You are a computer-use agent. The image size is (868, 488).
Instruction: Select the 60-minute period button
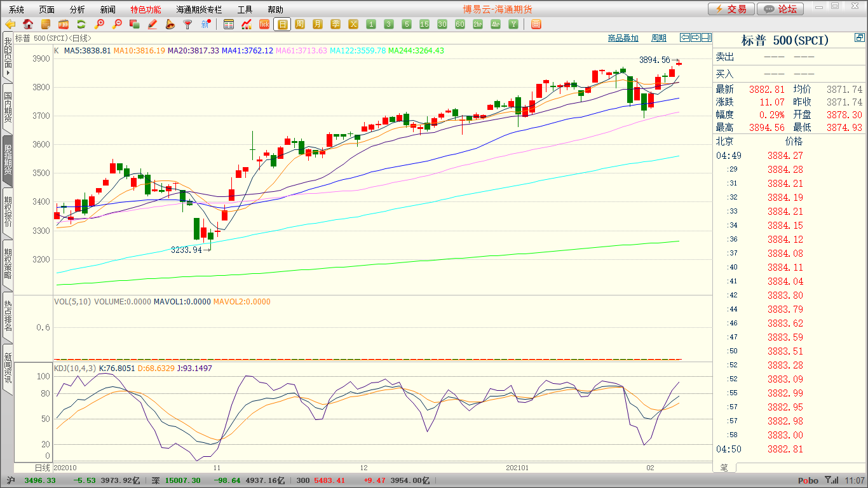[x=460, y=24]
